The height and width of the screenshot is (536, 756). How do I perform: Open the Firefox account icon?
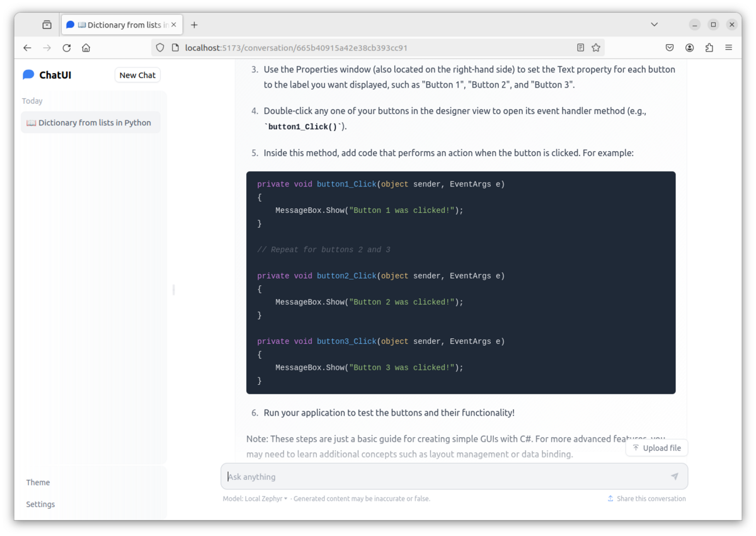pos(690,48)
